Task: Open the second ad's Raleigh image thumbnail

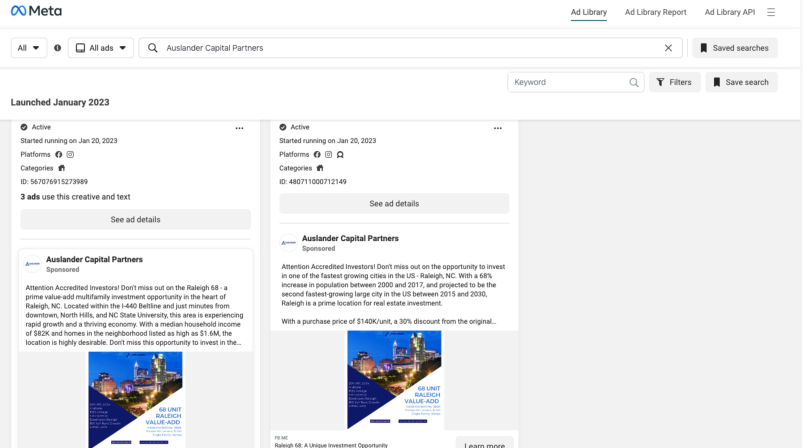Action: 394,380
